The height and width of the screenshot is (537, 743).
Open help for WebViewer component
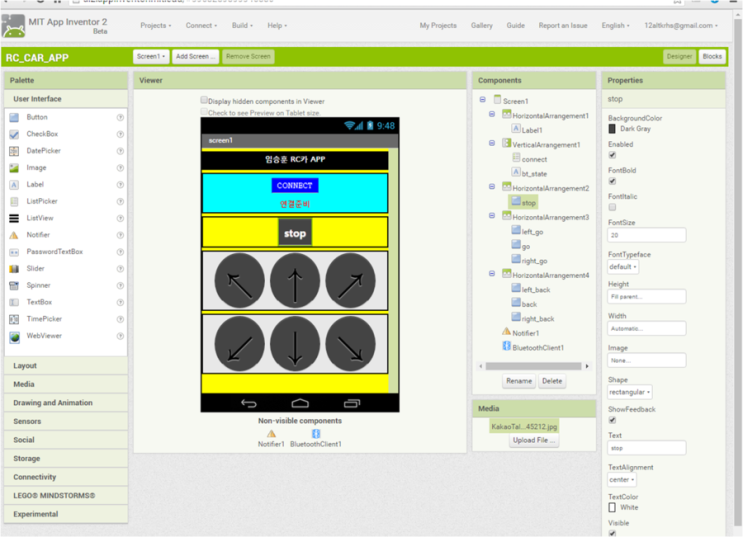[120, 336]
